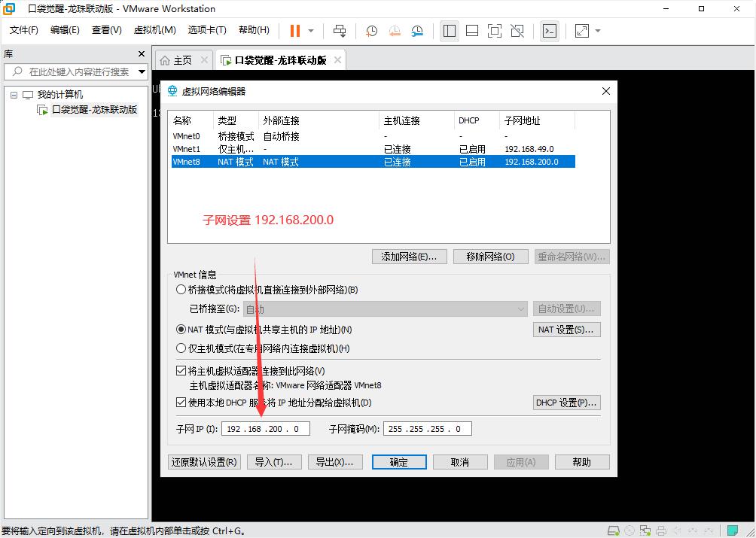Open the library search dropdown arrow
Viewport: 756px width, 538px height.
(x=142, y=72)
